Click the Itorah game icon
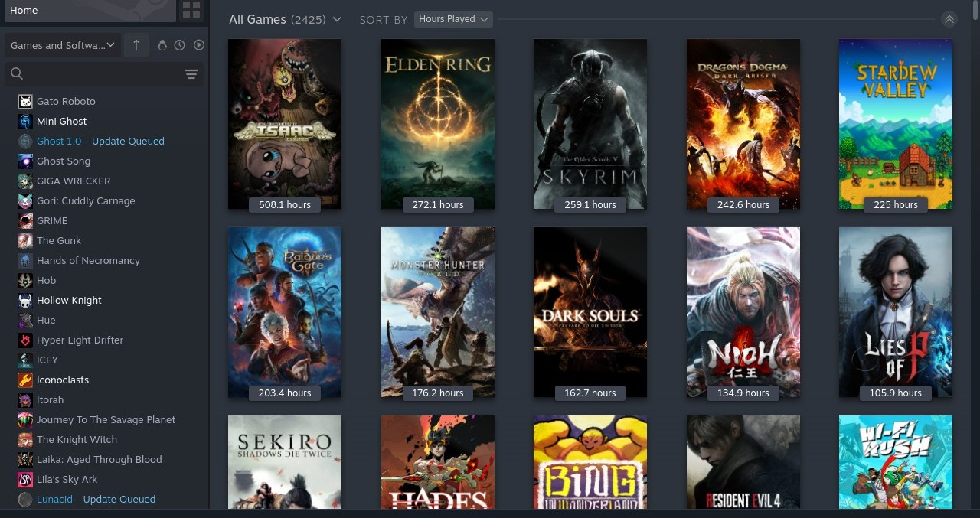The height and width of the screenshot is (518, 980). tap(25, 399)
